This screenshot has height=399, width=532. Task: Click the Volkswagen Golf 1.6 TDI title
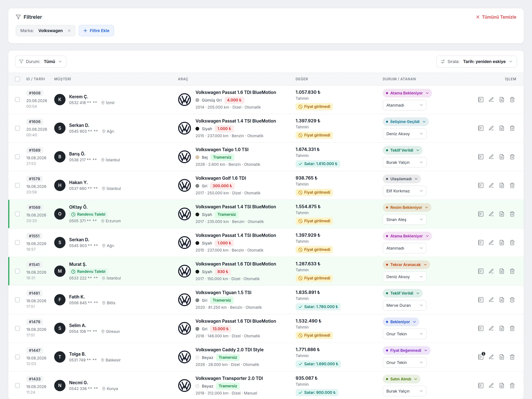tap(221, 178)
